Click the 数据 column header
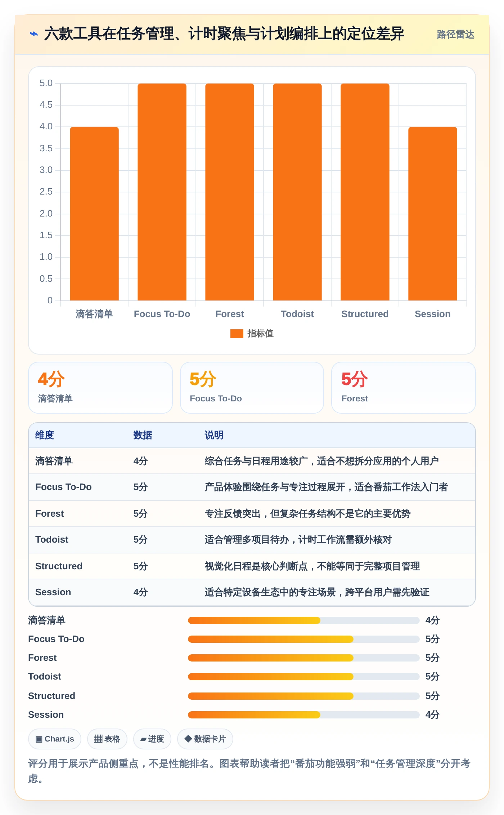 (143, 435)
